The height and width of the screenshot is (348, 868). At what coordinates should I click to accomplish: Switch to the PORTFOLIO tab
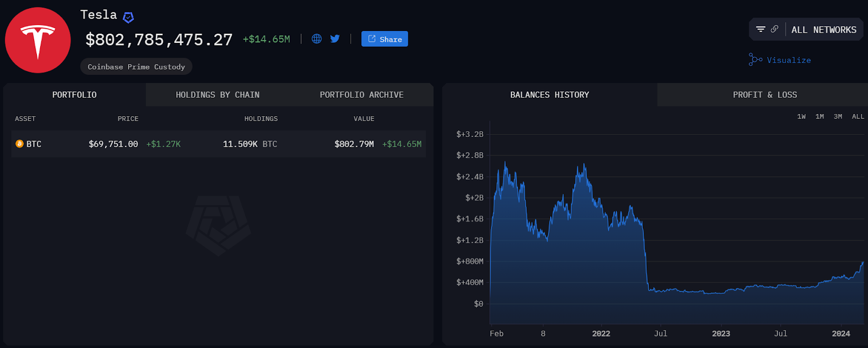pyautogui.click(x=74, y=94)
